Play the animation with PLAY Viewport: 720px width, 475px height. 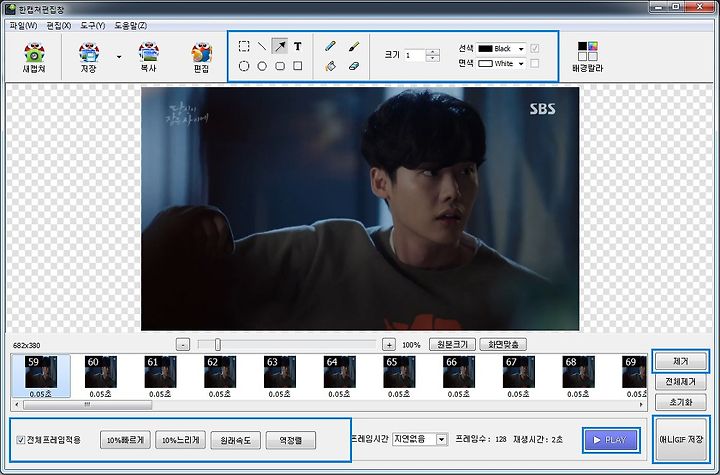click(611, 440)
